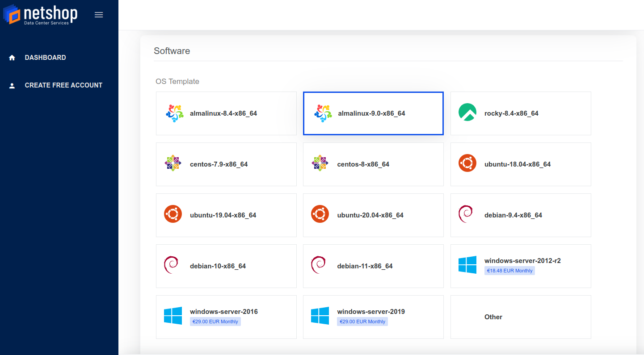Click the debian-11 swirl icon

pyautogui.click(x=318, y=265)
